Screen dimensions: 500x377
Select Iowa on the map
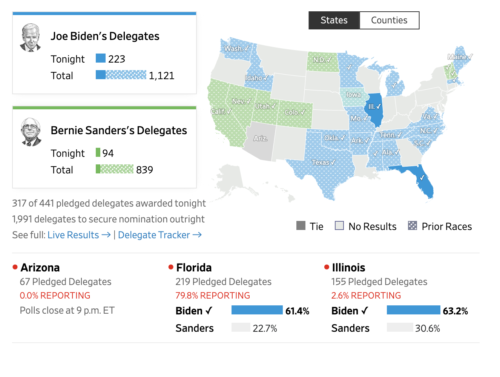point(354,96)
